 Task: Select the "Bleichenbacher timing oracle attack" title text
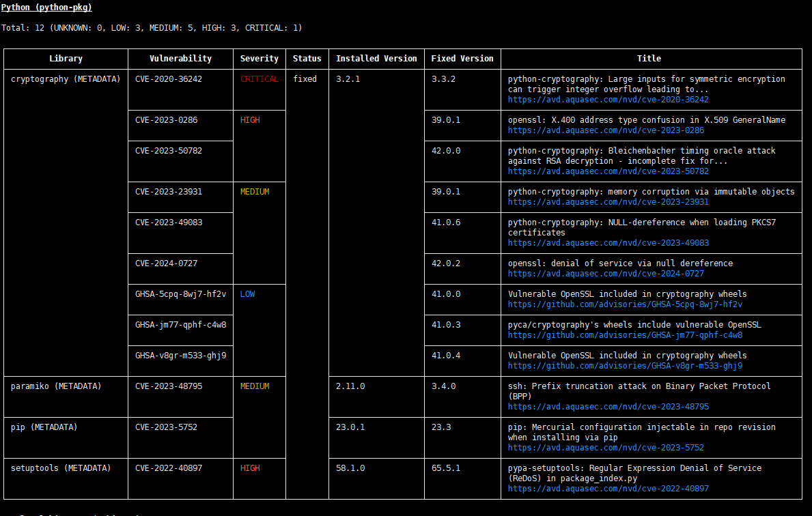[x=692, y=151]
